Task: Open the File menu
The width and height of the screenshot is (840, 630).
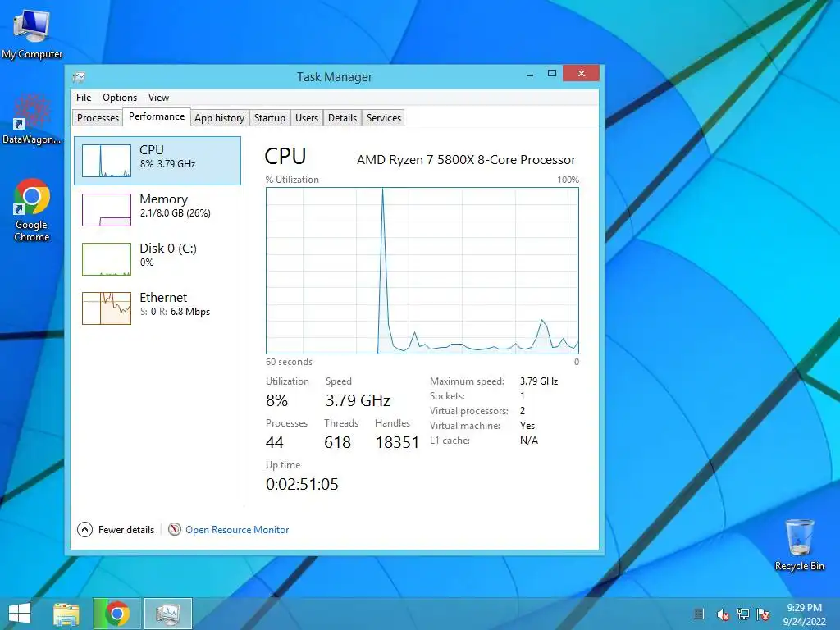Action: click(x=84, y=98)
